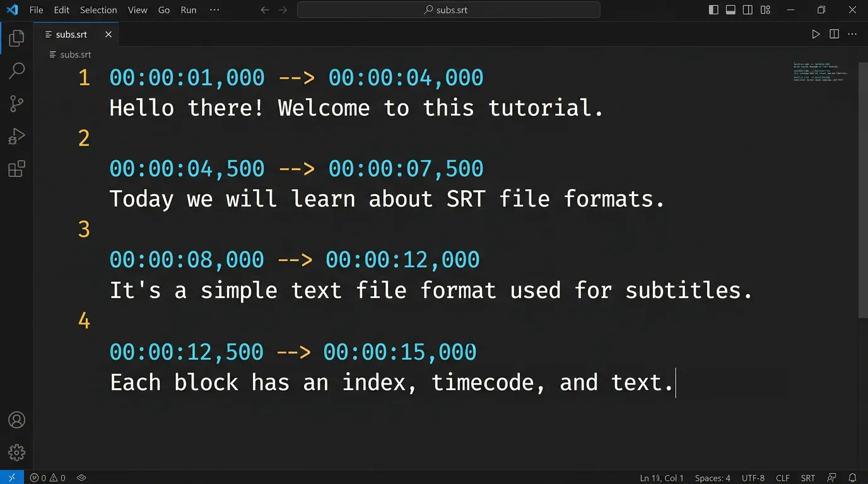The image size is (868, 484).
Task: Change file encoding via UTF-8
Action: click(x=753, y=478)
